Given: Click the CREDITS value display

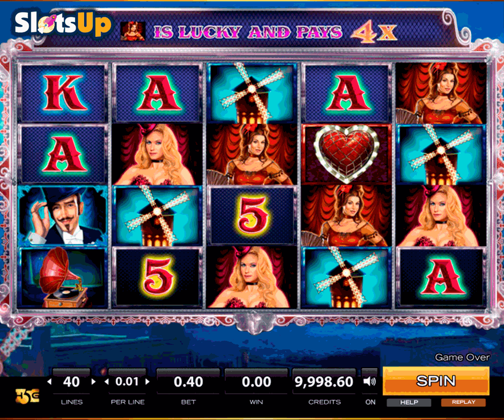Looking at the screenshot, I should click(x=324, y=382).
